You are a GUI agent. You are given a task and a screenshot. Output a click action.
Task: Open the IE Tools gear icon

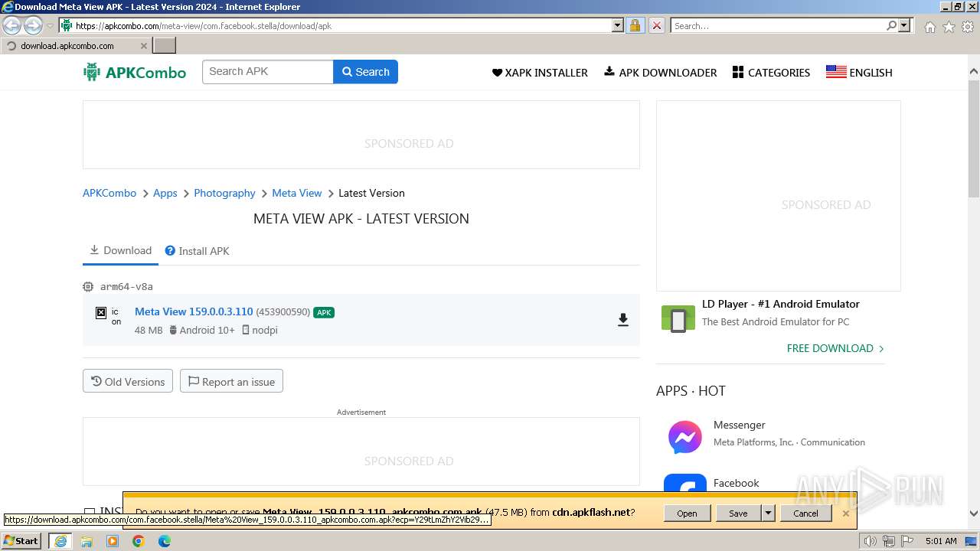(967, 27)
